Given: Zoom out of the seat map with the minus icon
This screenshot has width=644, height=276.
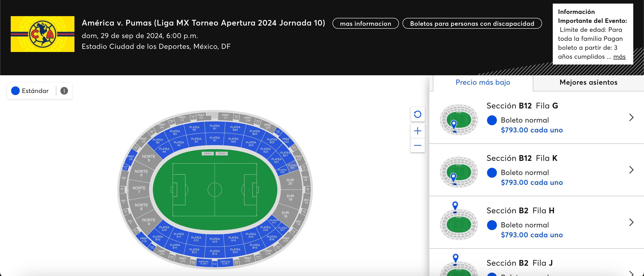Looking at the screenshot, I should 418,145.
